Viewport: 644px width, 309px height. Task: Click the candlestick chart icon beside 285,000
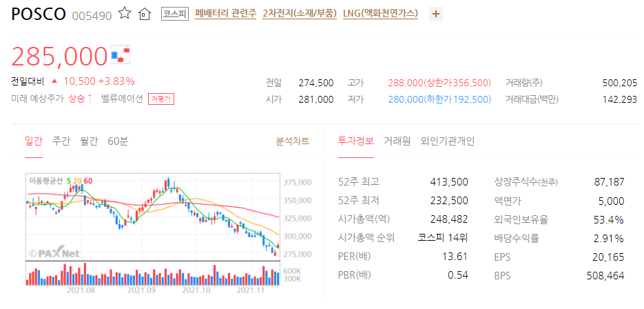(121, 55)
